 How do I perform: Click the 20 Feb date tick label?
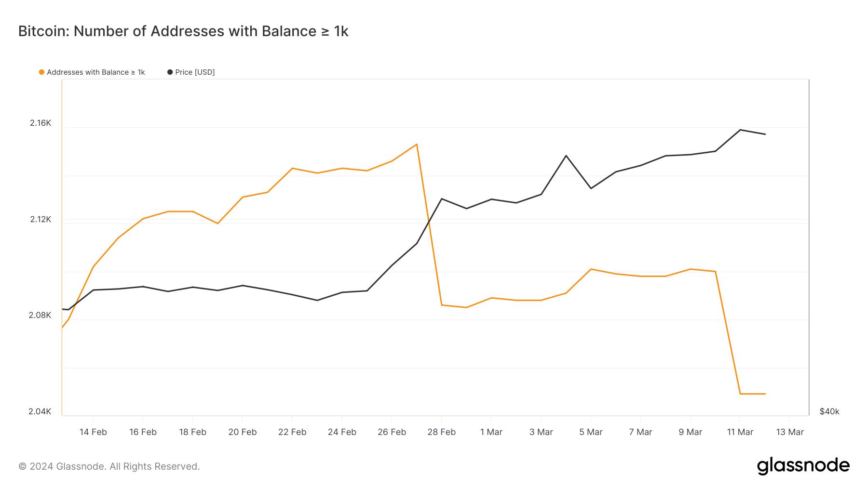coord(243,432)
